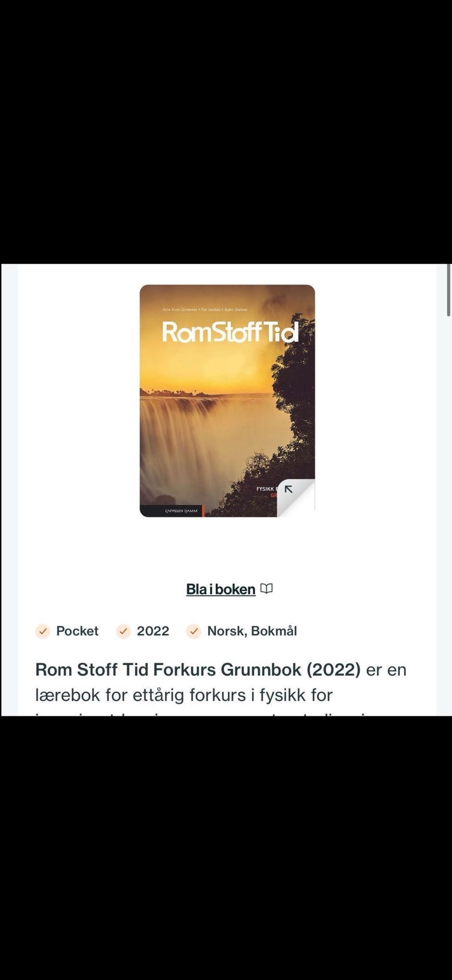
Task: Click the bold Rom Stoff Tid Forkurs Grunnbok heading
Action: click(198, 669)
